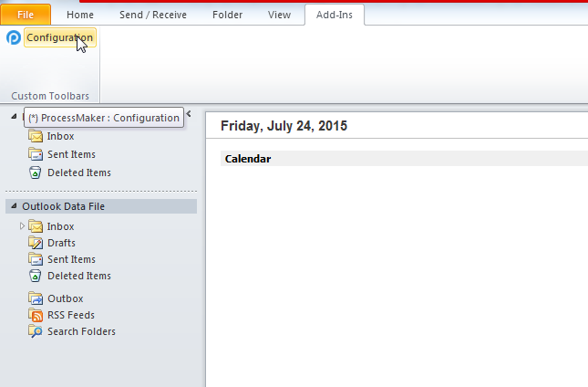The height and width of the screenshot is (387, 588).
Task: Switch to the Send / Receive tab
Action: (x=151, y=15)
